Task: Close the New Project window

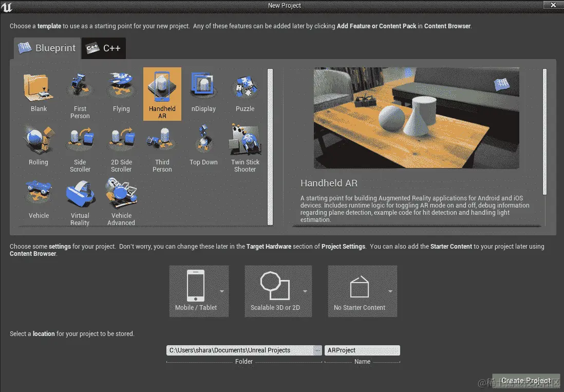Action: click(x=553, y=5)
